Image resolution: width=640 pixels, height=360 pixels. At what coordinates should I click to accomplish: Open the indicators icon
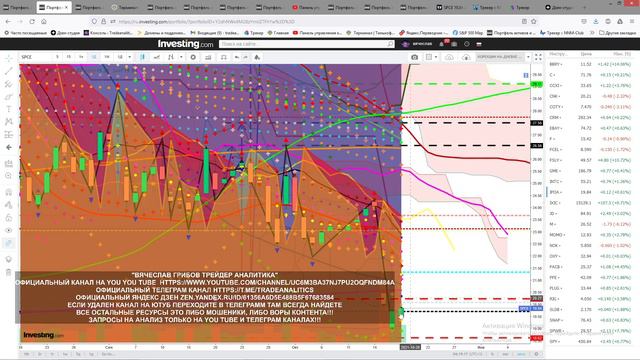point(171,57)
